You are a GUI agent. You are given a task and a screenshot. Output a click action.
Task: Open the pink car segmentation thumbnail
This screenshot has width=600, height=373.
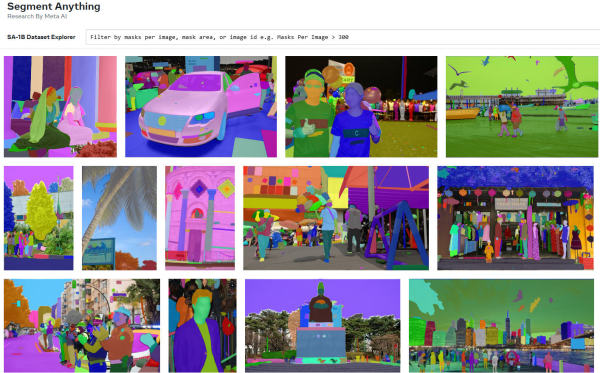click(x=201, y=107)
